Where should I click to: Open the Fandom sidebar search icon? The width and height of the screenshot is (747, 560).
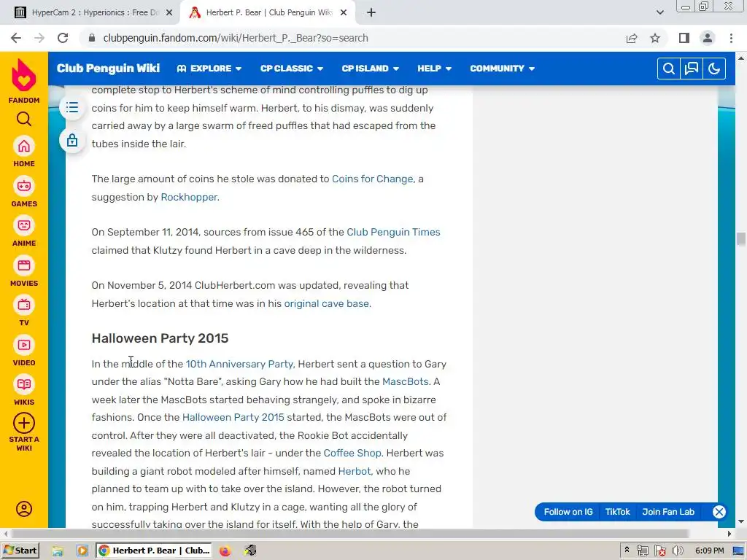(24, 119)
